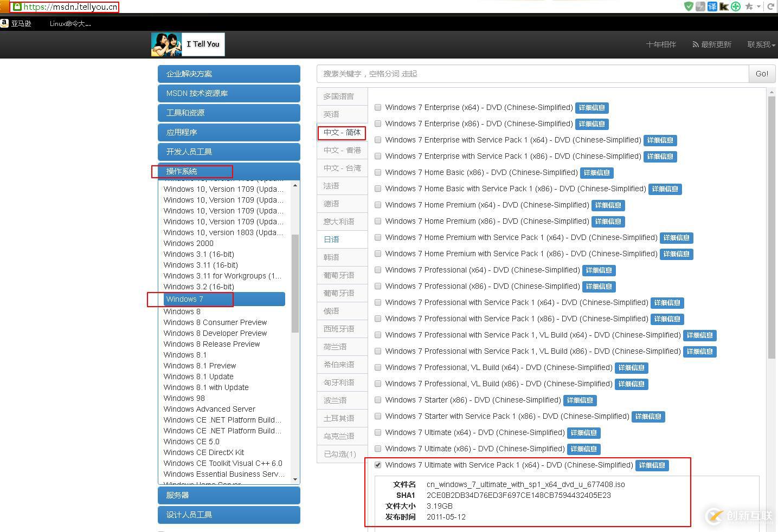Viewport: 778px width, 532px height.
Task: Reload the page with the refresh icon
Action: click(770, 7)
